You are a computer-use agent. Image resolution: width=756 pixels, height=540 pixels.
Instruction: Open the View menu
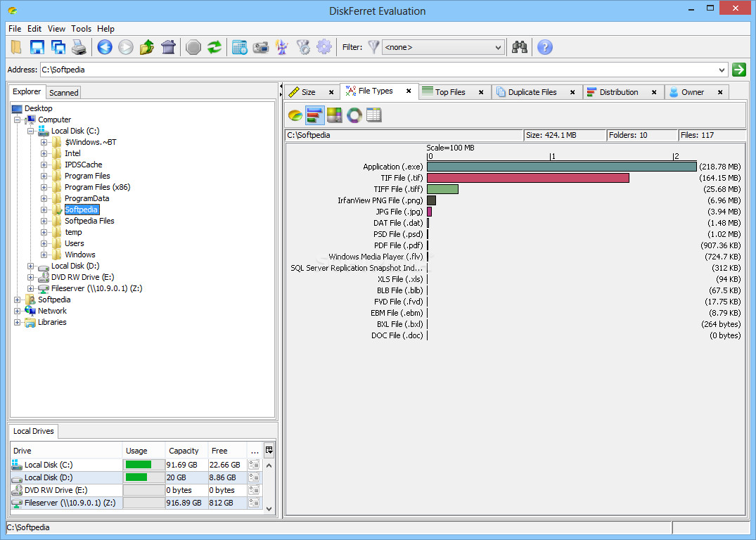(56, 29)
